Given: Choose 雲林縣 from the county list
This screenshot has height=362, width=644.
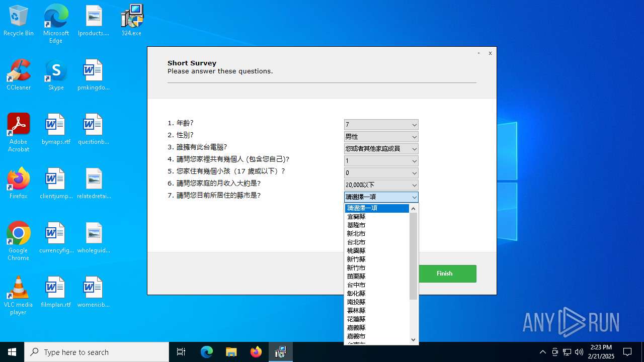Looking at the screenshot, I should [x=377, y=311].
